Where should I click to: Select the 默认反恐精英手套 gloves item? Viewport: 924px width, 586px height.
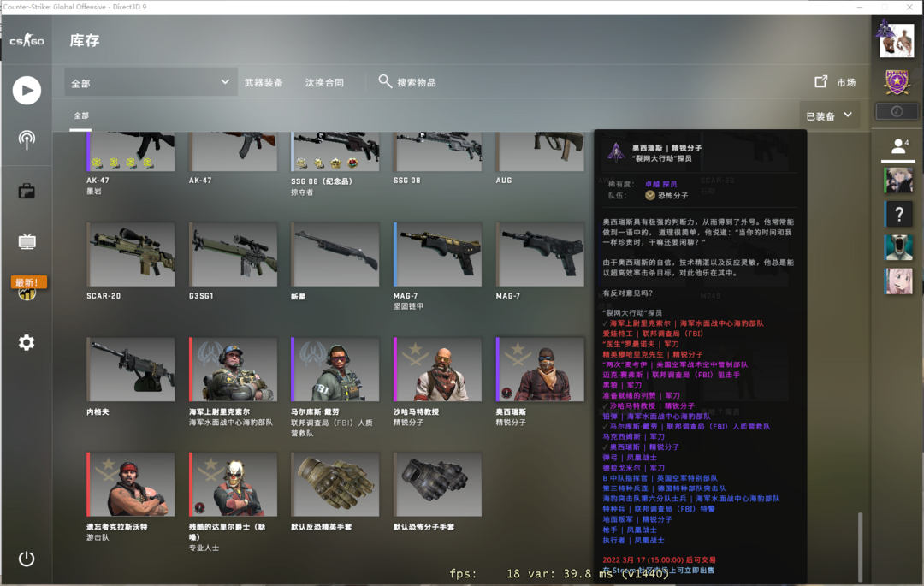click(x=335, y=484)
